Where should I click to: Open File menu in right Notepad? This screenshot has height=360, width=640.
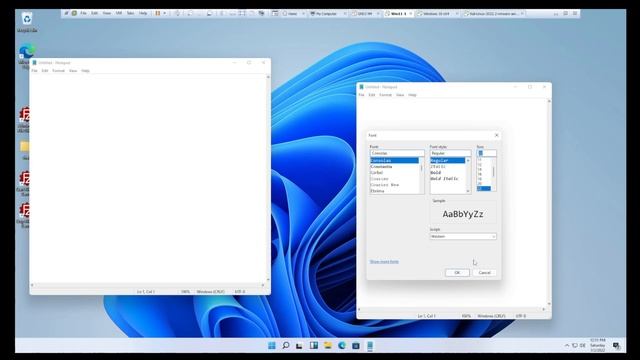point(361,95)
